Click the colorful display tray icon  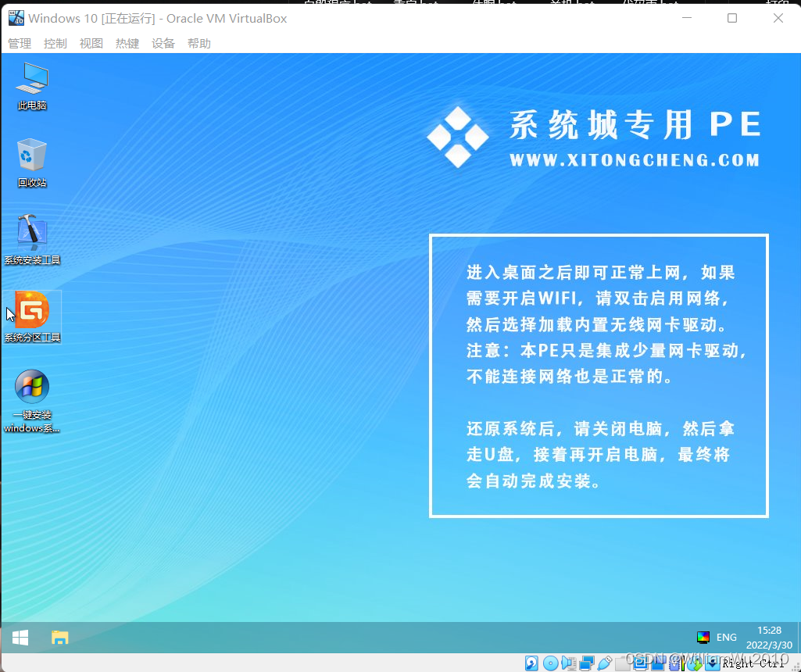click(703, 638)
